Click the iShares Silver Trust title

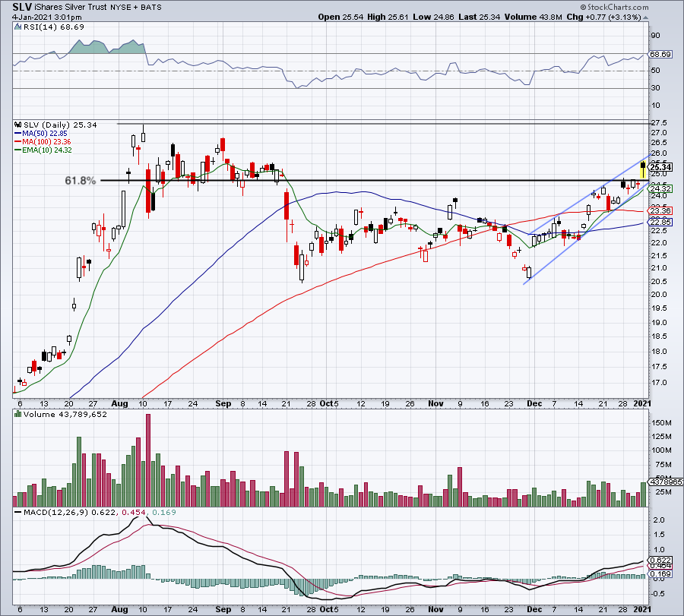(x=70, y=8)
